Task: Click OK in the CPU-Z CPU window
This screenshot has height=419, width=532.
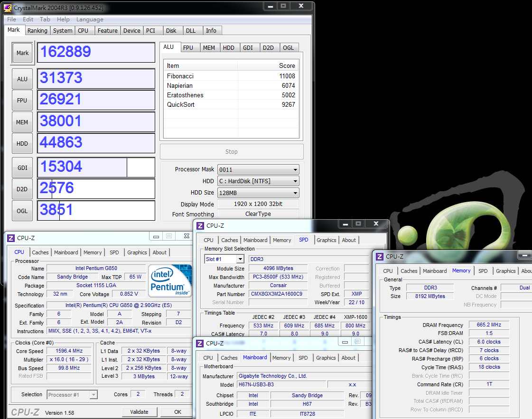Action: [177, 412]
